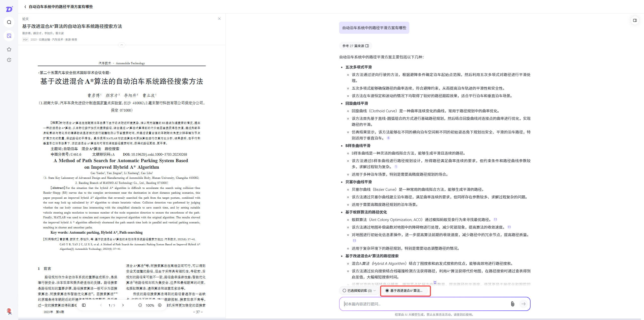Open the history clock icon
644x320 pixels.
(9, 60)
